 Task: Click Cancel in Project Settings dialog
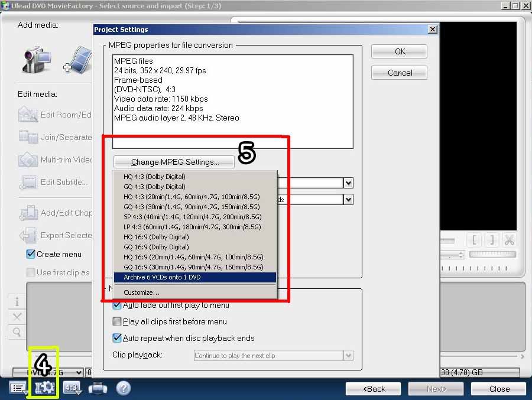(x=400, y=73)
